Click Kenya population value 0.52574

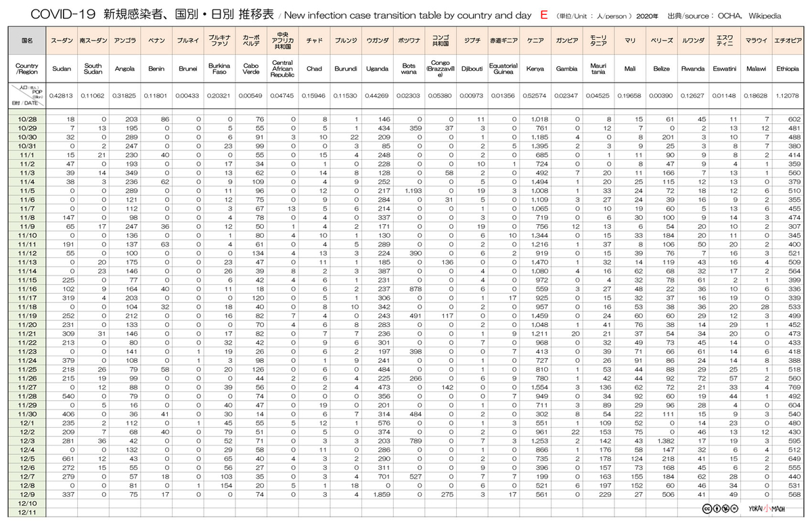point(535,96)
